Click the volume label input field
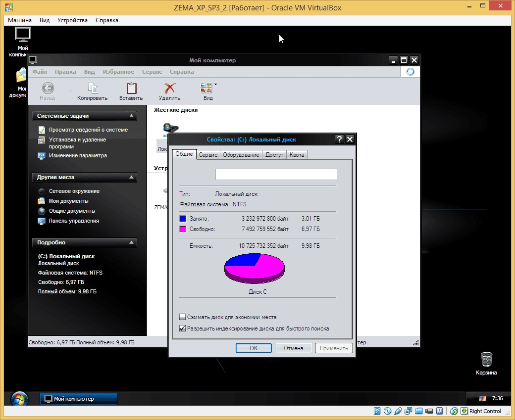 click(x=276, y=174)
